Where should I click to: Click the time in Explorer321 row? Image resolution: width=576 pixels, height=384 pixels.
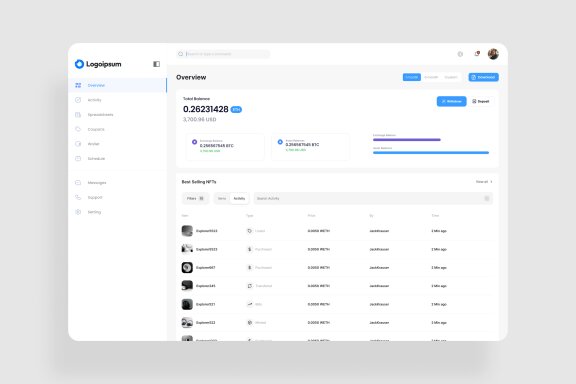click(439, 304)
